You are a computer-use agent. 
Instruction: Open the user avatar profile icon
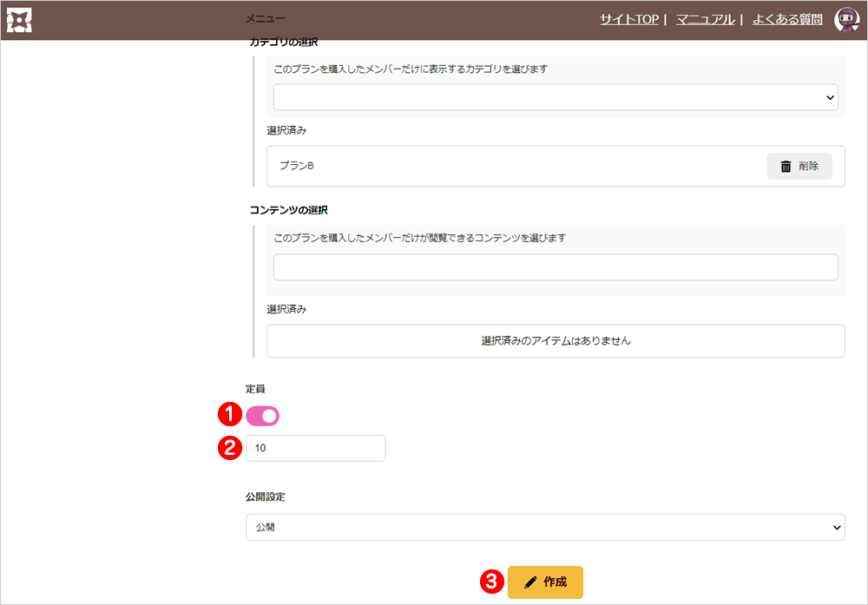845,20
